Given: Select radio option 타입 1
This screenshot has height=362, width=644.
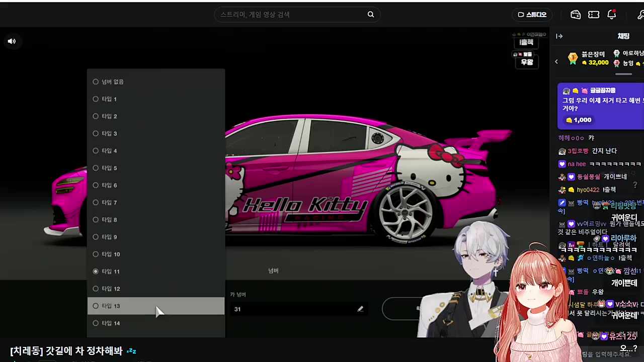Looking at the screenshot, I should pos(156,99).
